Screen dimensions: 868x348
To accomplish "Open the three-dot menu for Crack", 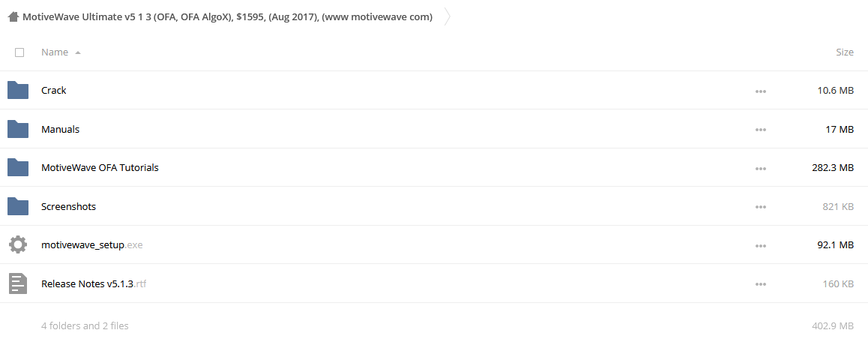I will tap(761, 91).
